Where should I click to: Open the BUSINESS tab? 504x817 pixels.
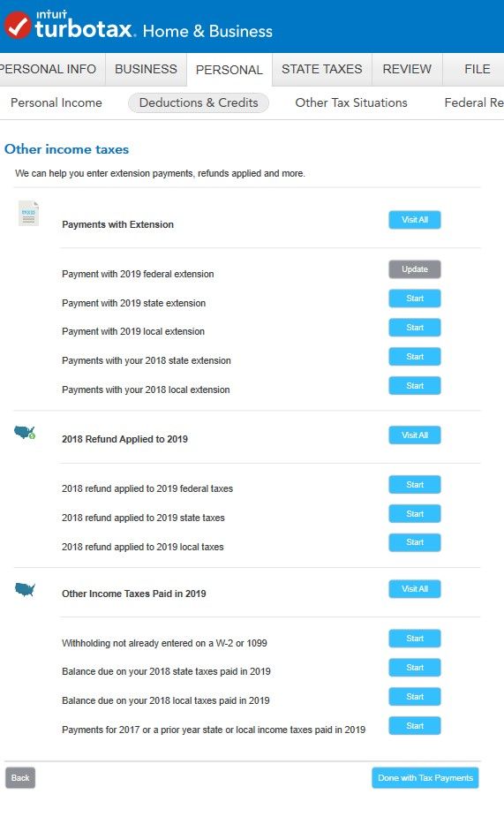point(146,69)
